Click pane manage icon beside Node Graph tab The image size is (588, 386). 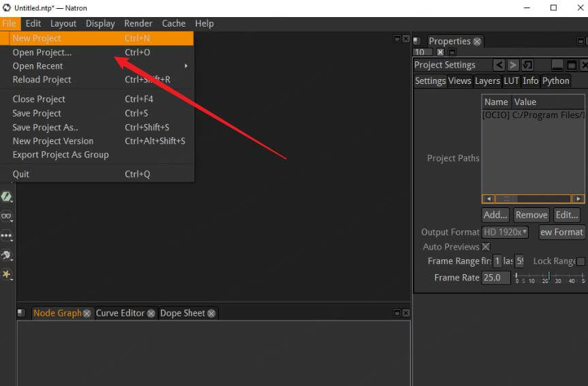tap(21, 313)
